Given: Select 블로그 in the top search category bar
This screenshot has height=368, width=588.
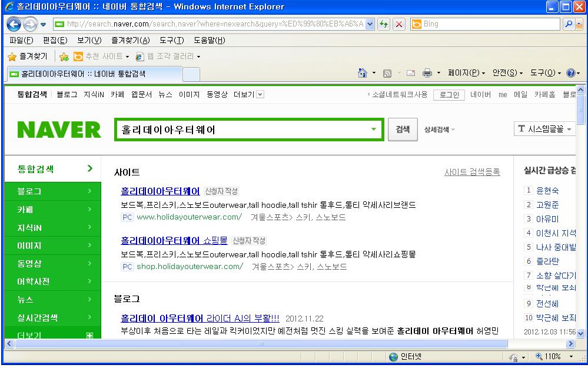Looking at the screenshot, I should click(x=67, y=95).
